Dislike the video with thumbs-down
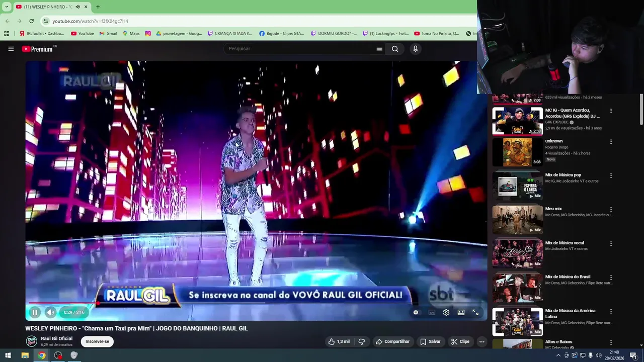Screen dimensions: 644x362 [361, 341]
